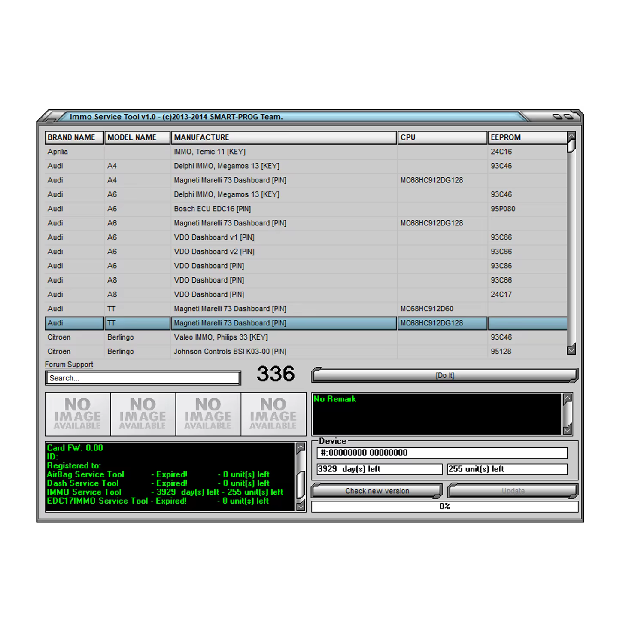This screenshot has width=644, height=644.
Task: Select Audi TT MC68HC912D60 row
Action: 306,309
